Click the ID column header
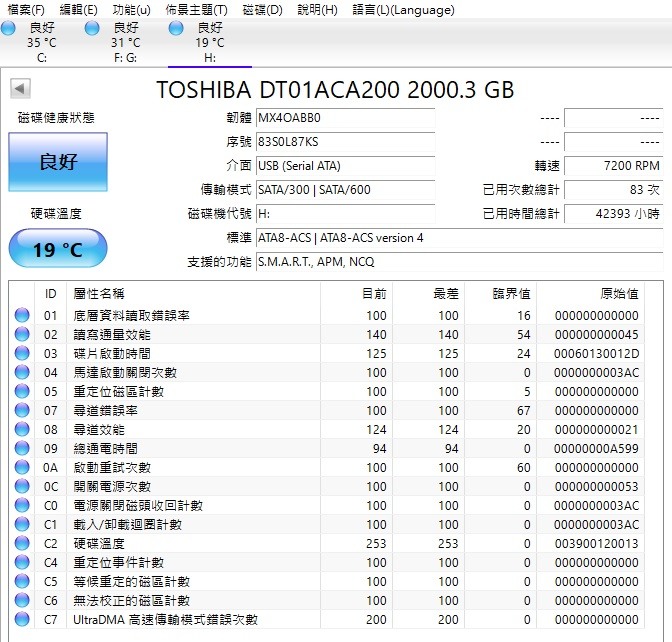The height and width of the screenshot is (642, 672). coord(51,294)
